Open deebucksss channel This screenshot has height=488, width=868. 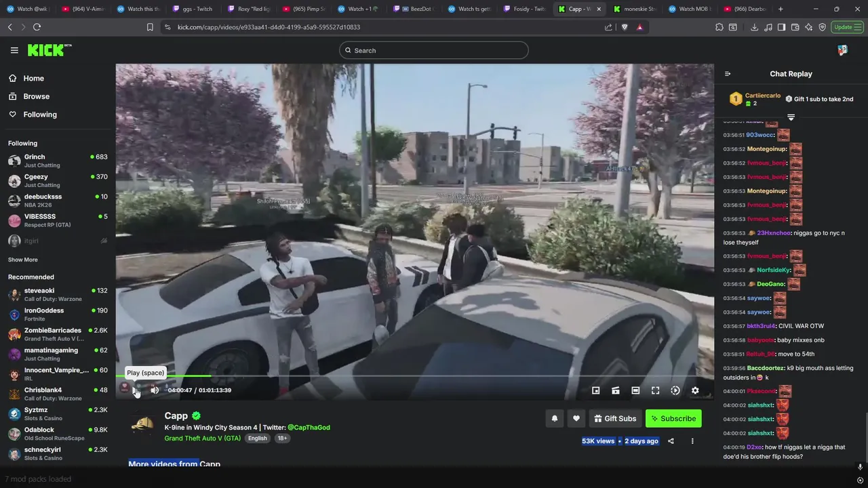point(58,201)
